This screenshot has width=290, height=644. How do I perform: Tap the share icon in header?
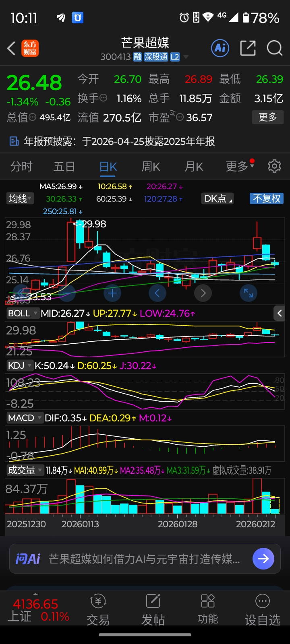click(x=248, y=48)
